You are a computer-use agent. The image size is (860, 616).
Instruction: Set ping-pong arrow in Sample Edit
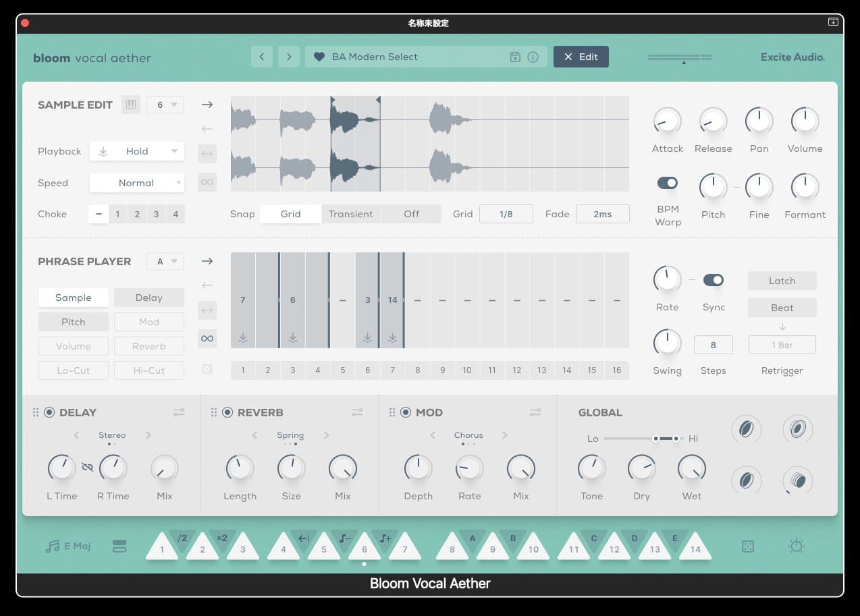click(x=207, y=154)
